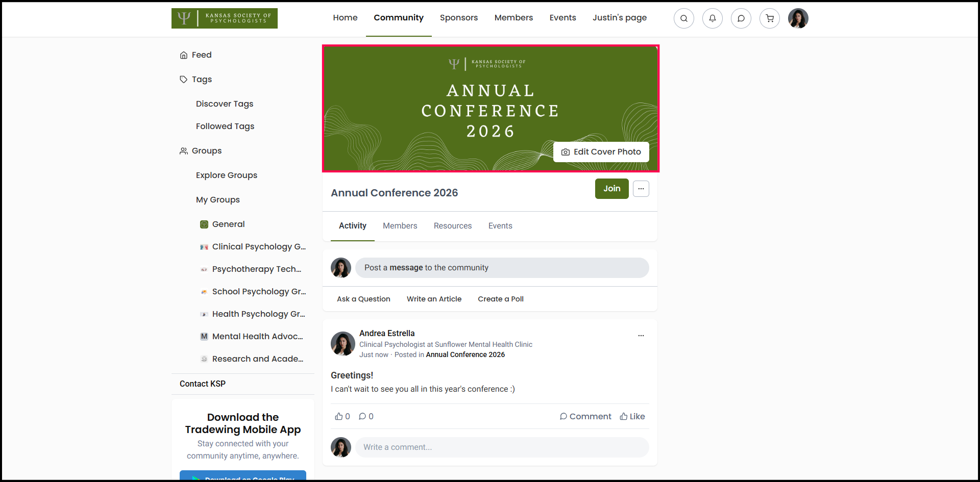Join the Annual Conference 2026 group
Viewport: 980px width, 482px height.
611,189
